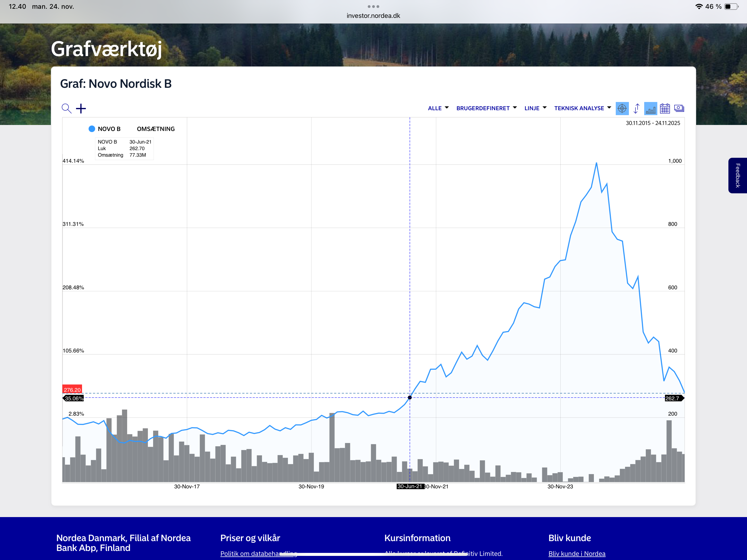Add a comparison with the plus icon
Image resolution: width=747 pixels, height=560 pixels.
point(81,109)
